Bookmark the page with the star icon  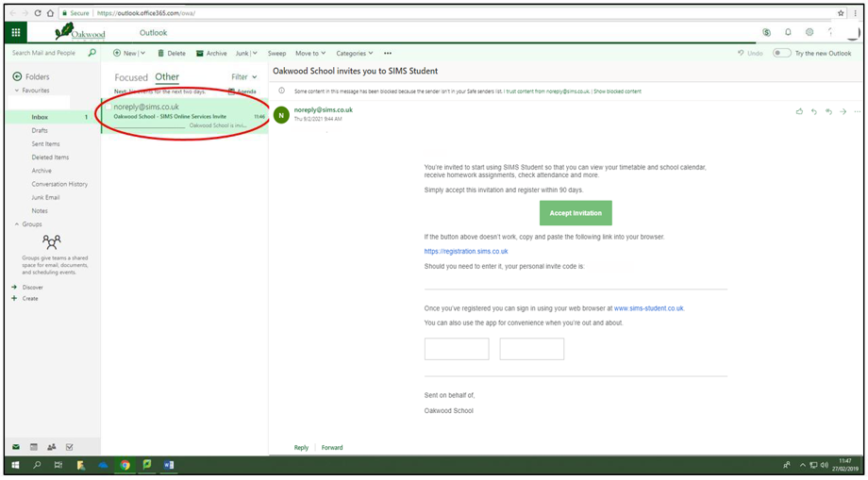[841, 12]
